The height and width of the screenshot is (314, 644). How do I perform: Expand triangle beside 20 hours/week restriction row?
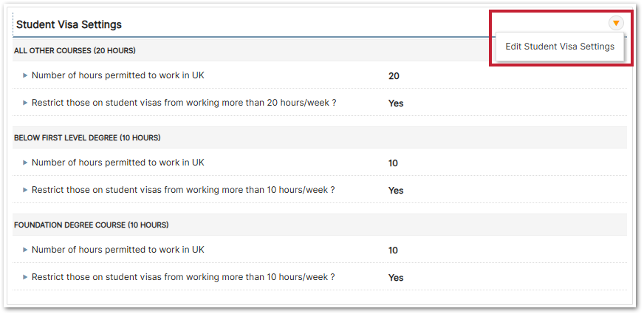point(25,103)
